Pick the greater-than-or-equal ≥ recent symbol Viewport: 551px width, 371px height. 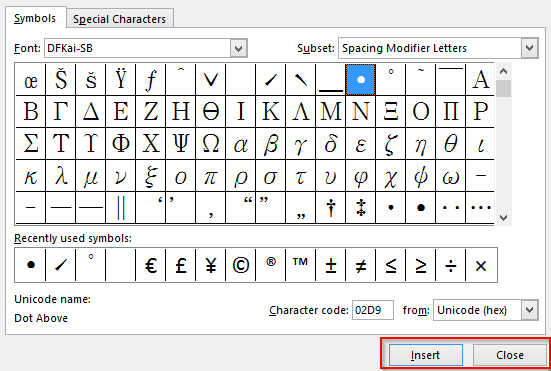pos(420,265)
